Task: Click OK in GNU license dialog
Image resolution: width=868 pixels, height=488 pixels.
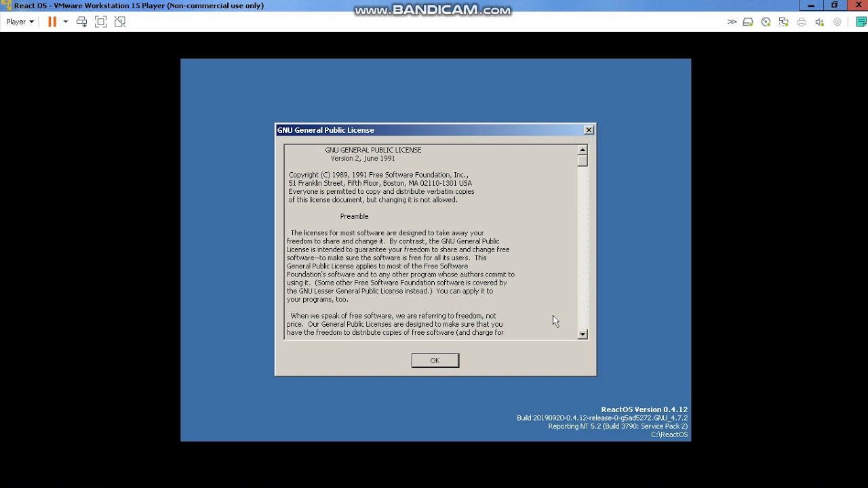Action: [x=435, y=361]
